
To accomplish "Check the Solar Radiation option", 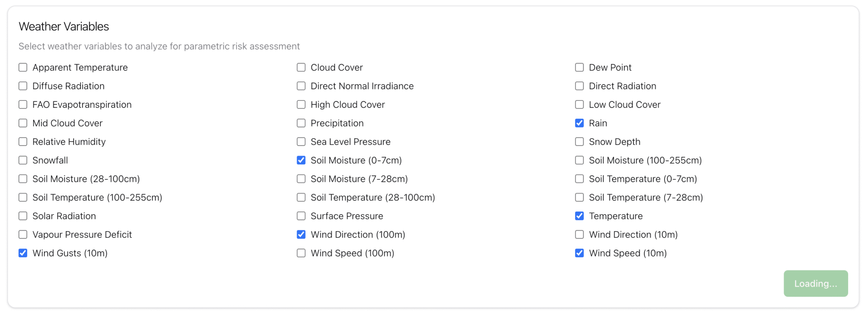I will coord(23,216).
